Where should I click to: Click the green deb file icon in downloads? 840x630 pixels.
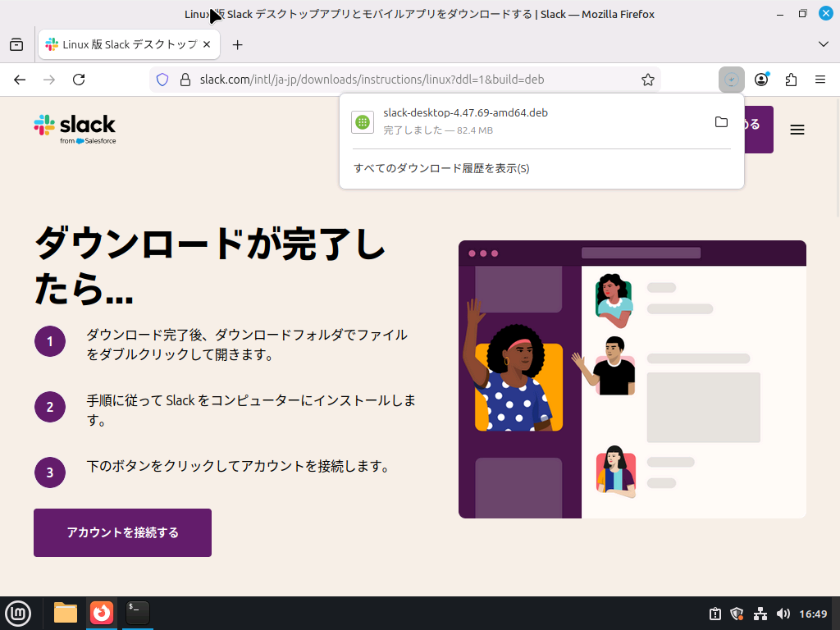click(x=363, y=121)
